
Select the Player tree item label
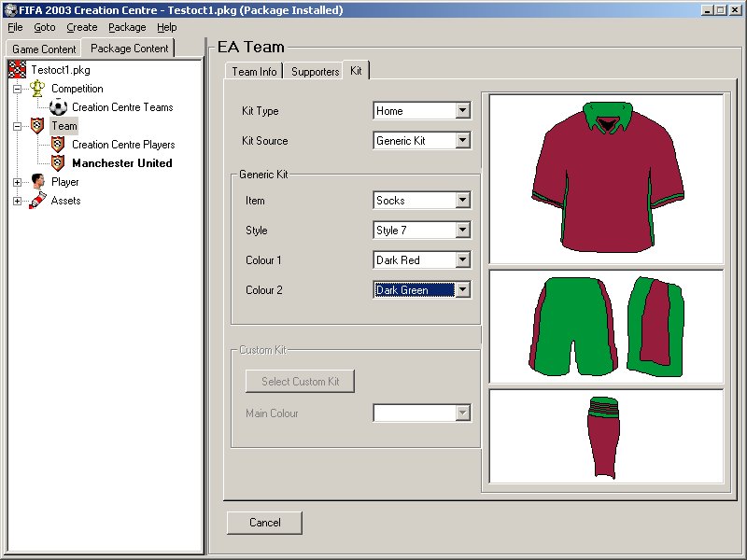[x=64, y=182]
